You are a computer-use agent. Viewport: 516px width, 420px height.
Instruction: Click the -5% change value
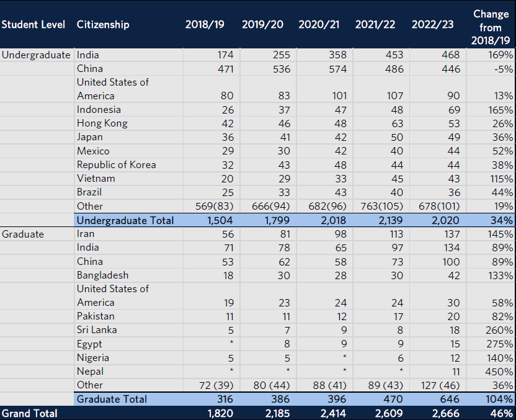tap(503, 69)
